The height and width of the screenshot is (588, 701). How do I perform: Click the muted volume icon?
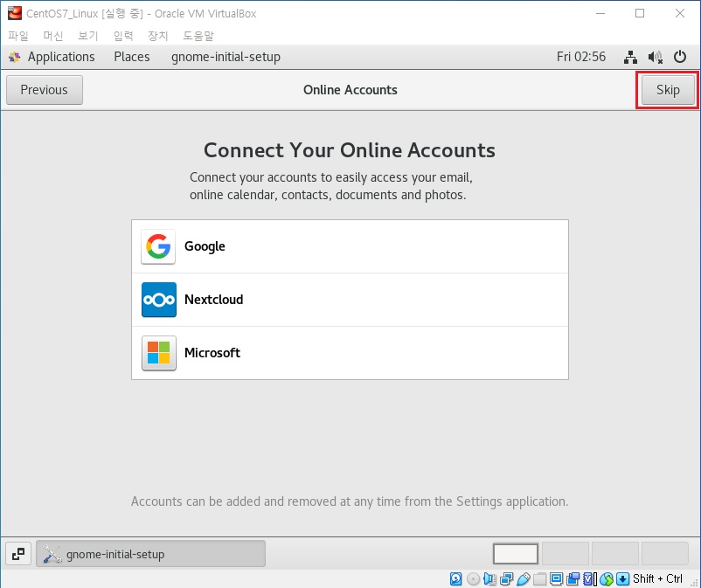(x=655, y=57)
